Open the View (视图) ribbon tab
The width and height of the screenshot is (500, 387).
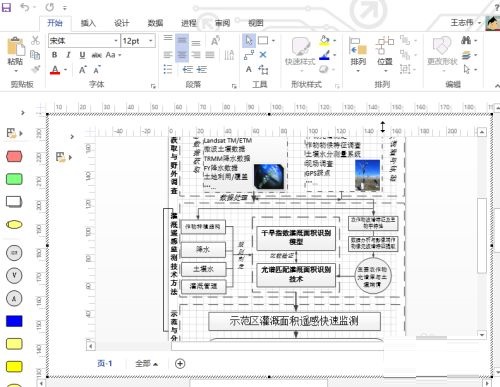coord(256,23)
